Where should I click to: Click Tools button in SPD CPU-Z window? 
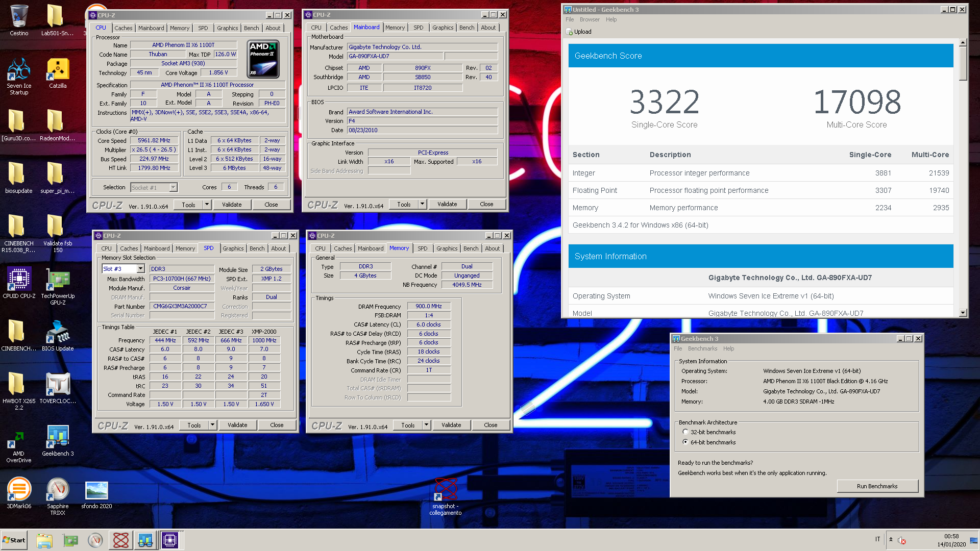click(x=194, y=425)
